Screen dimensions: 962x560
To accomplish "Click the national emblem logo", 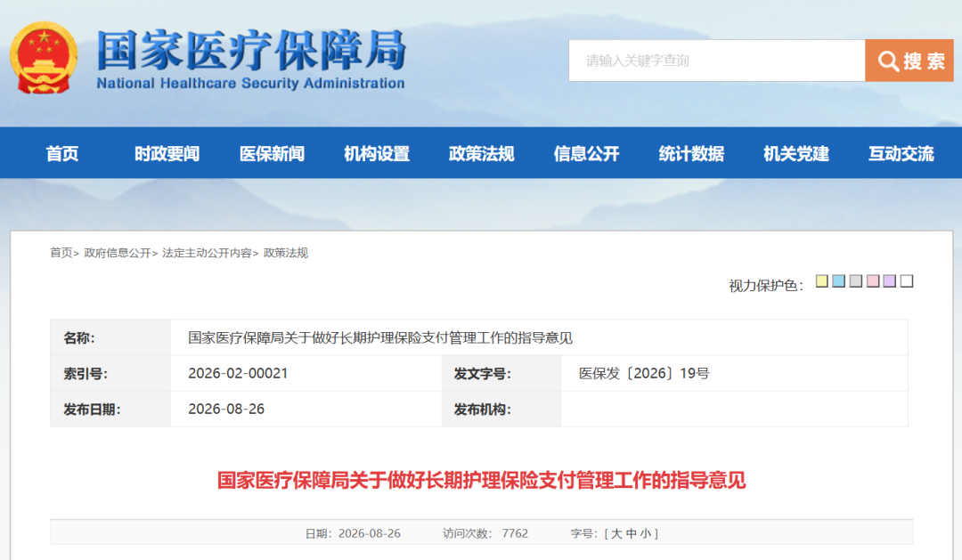I will click(44, 58).
